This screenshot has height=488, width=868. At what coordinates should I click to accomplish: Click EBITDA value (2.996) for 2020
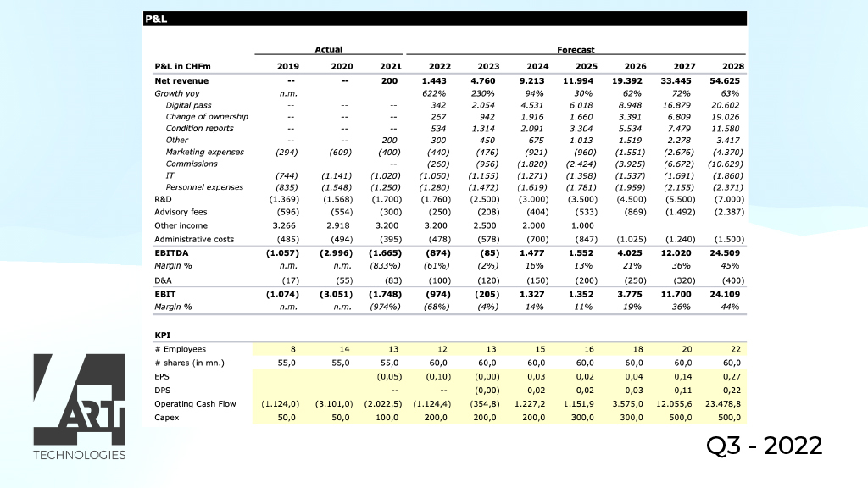(x=336, y=252)
